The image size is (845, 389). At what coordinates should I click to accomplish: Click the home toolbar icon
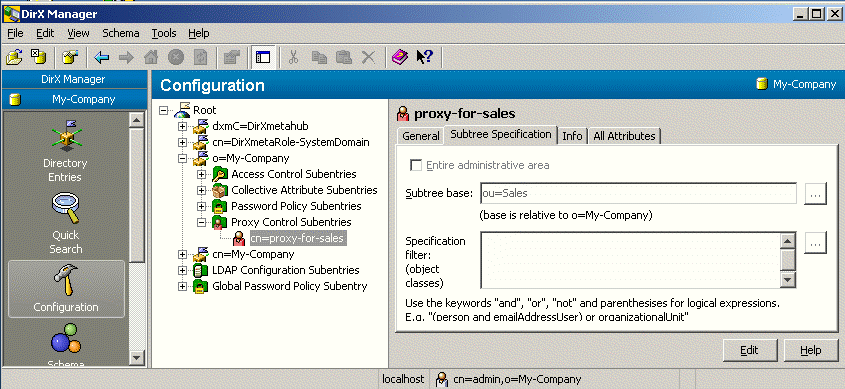pos(151,57)
